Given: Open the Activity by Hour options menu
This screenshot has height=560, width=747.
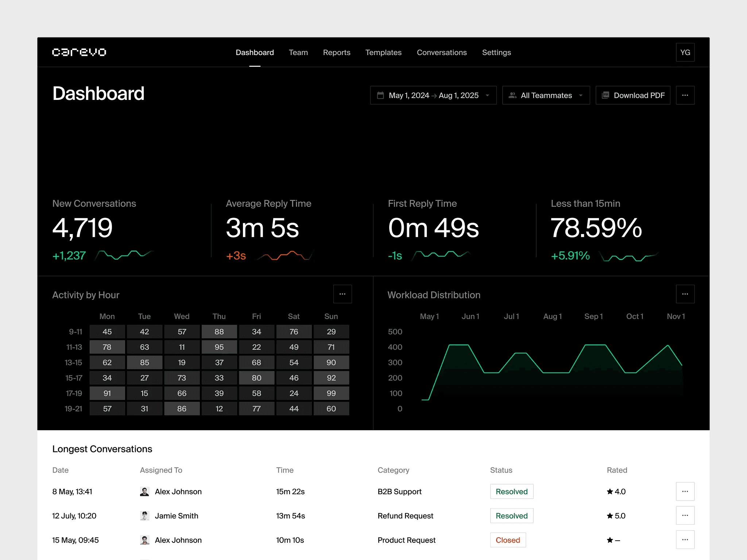Looking at the screenshot, I should (342, 294).
